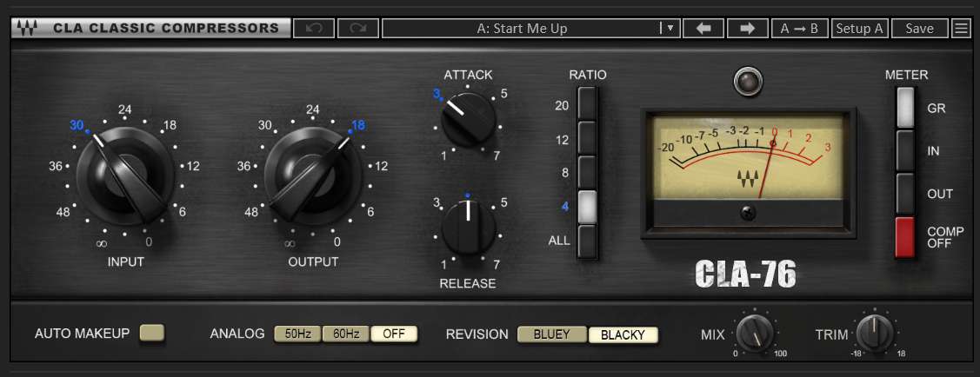Viewport: 980px width, 377px height.
Task: Click the Waves logo icon
Action: [28, 28]
